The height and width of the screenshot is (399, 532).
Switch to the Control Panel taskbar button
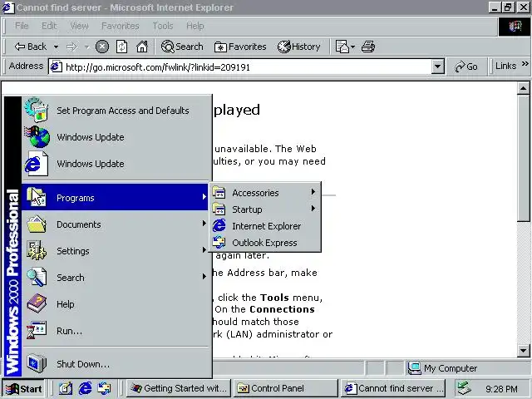pyautogui.click(x=286, y=388)
